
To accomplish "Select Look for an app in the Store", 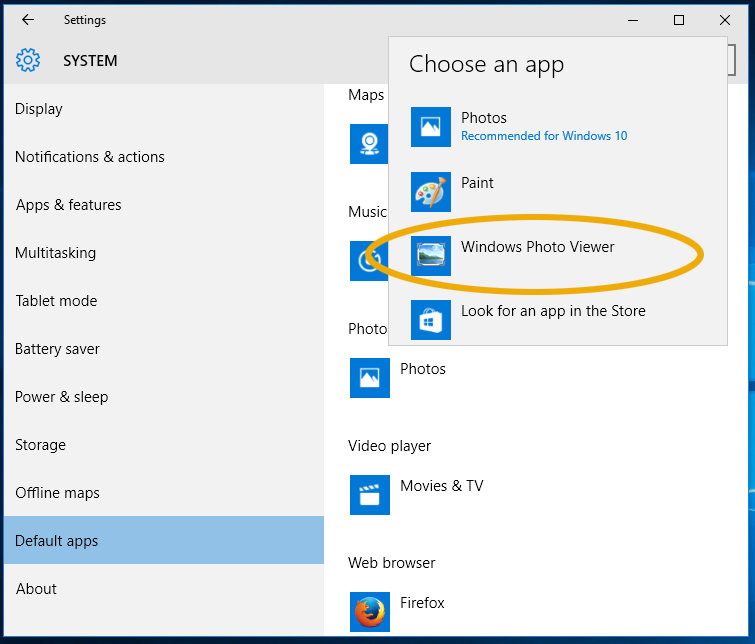I will click(x=558, y=320).
